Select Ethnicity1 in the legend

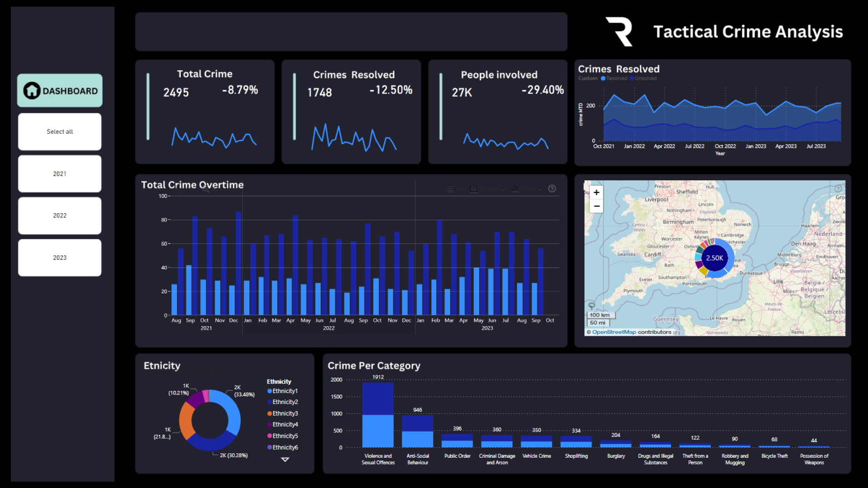click(x=283, y=391)
